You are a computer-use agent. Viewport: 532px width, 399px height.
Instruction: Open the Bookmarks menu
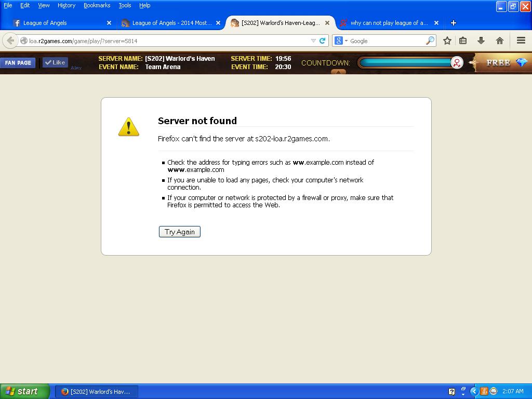click(97, 5)
